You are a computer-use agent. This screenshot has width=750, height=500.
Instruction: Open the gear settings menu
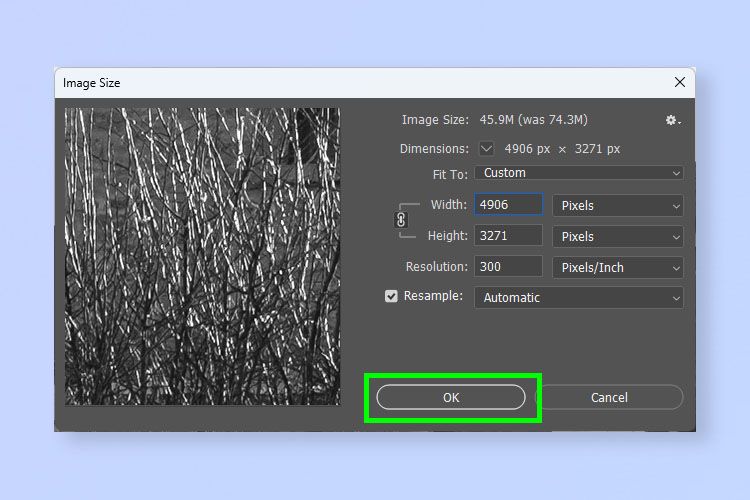[673, 120]
